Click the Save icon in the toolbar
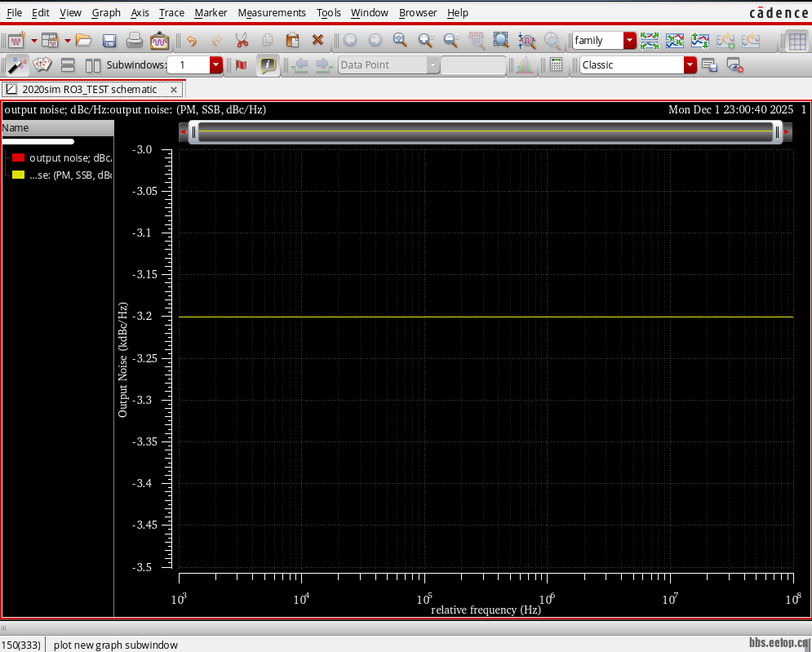Image resolution: width=812 pixels, height=652 pixels. [x=109, y=40]
